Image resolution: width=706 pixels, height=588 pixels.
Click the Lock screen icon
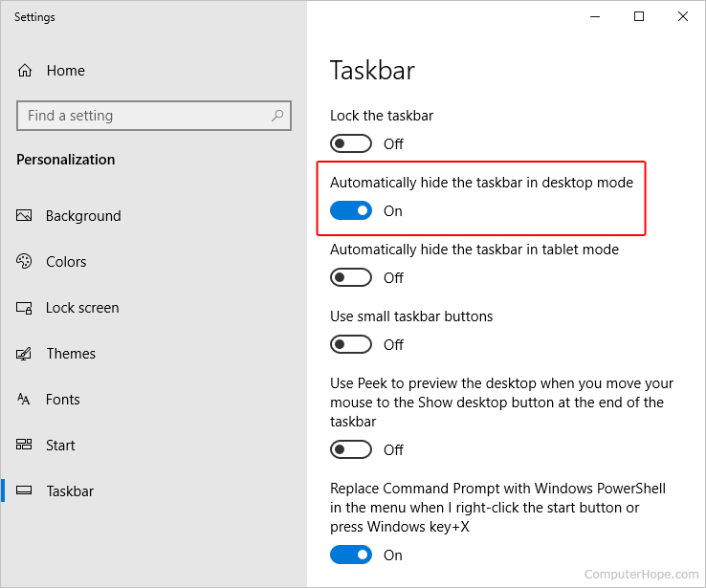point(24,308)
